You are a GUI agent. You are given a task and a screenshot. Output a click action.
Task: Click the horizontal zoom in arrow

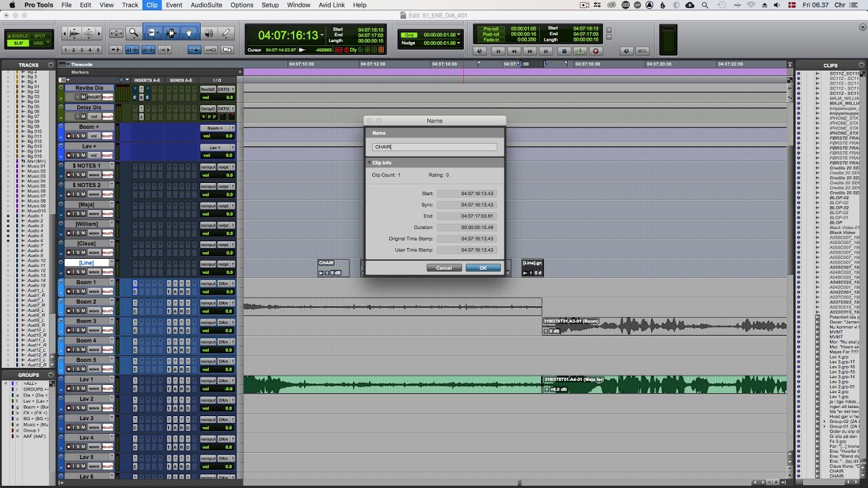(x=99, y=33)
